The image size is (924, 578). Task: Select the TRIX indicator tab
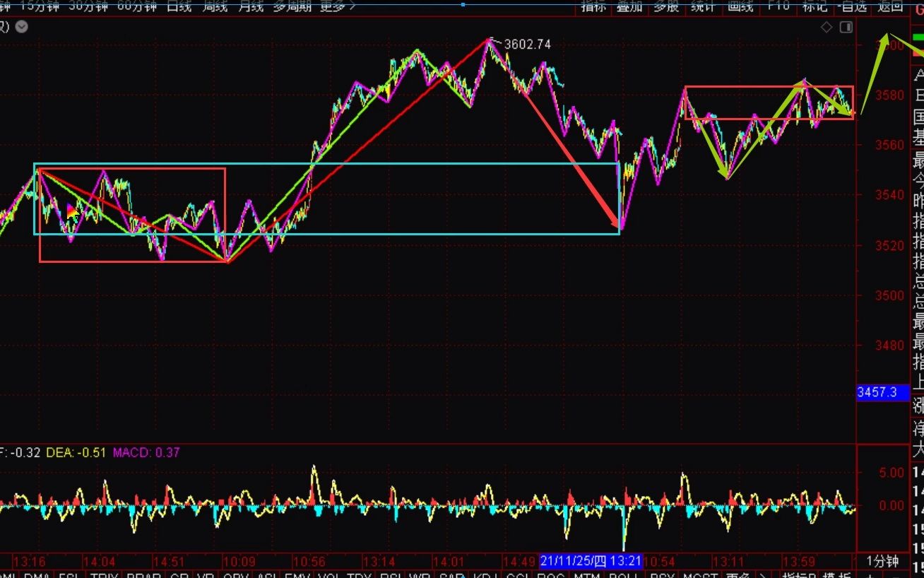point(105,575)
